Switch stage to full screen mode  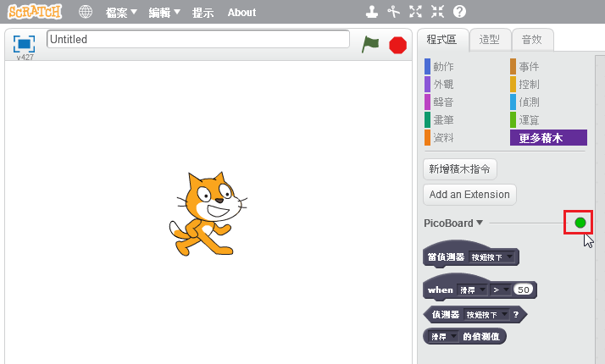pos(24,43)
